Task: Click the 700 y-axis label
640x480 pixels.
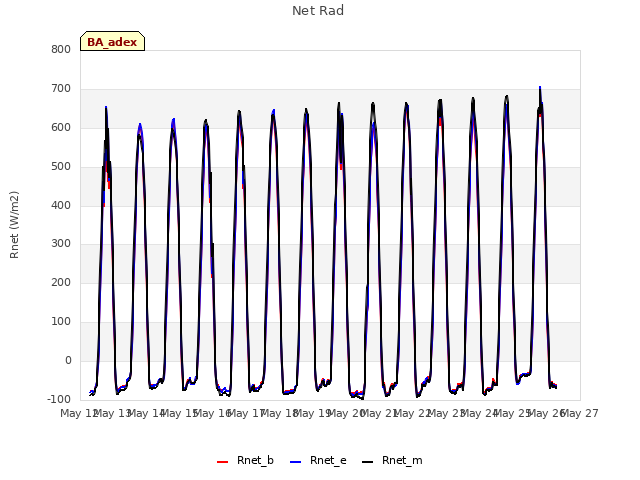Action: coord(61,89)
